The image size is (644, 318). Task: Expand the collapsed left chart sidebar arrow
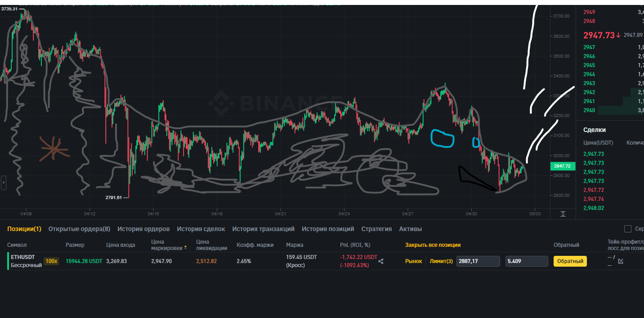[x=4, y=183]
